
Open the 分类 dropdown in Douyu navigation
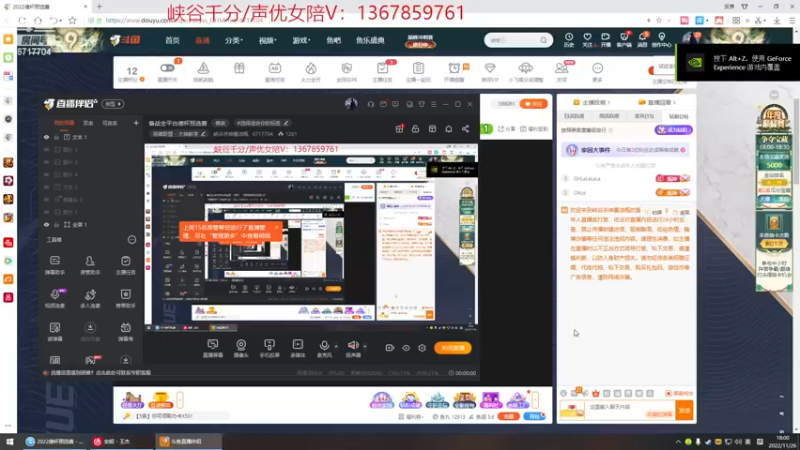[234, 40]
